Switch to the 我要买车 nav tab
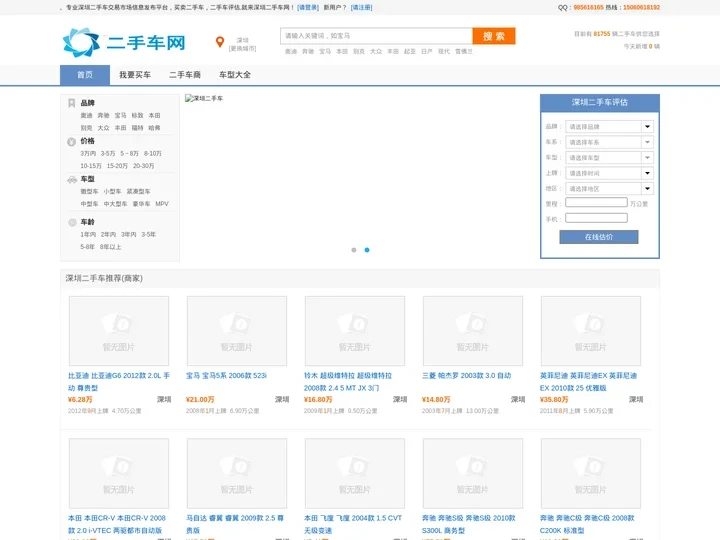Image resolution: width=720 pixels, height=540 pixels. click(135, 75)
